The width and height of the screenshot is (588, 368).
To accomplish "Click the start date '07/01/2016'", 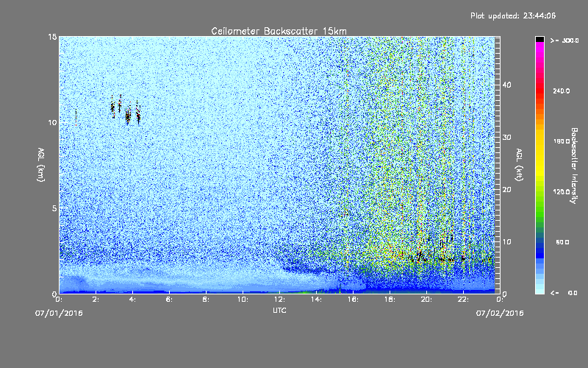I will pos(59,314).
